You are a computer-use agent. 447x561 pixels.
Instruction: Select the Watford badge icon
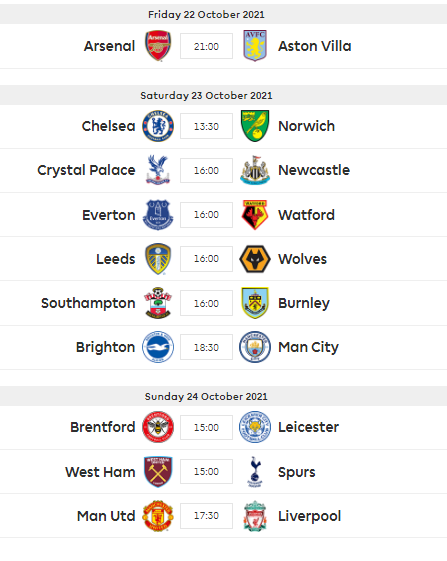(255, 215)
